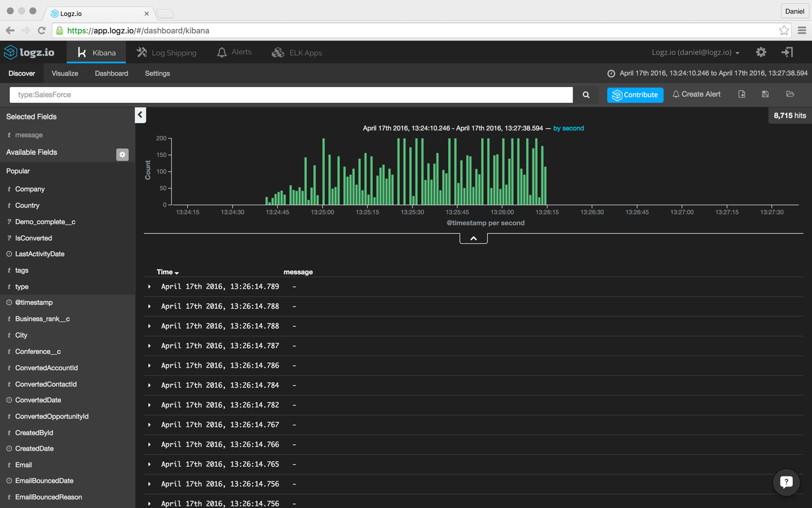Viewport: 812px width, 508px height.
Task: Click the 'by second' interval link
Action: (x=568, y=128)
